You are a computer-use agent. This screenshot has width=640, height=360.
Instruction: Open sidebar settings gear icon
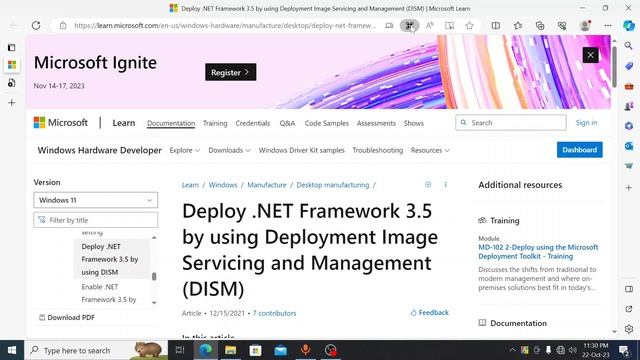pyautogui.click(x=629, y=329)
